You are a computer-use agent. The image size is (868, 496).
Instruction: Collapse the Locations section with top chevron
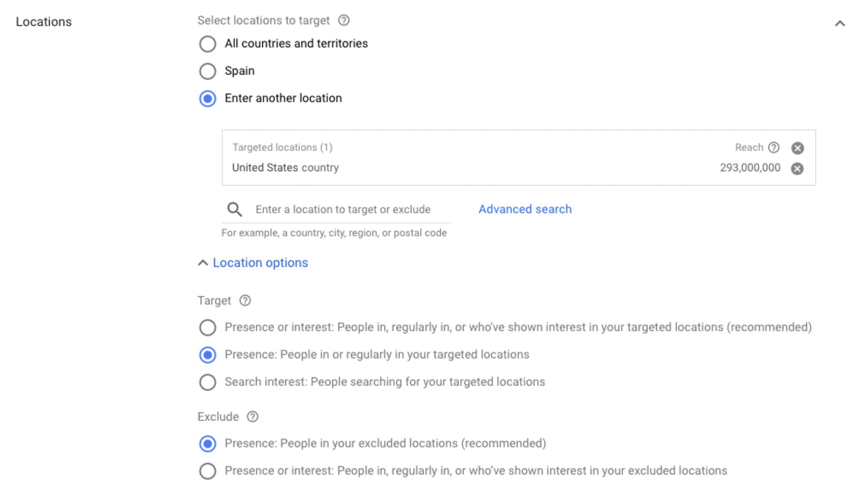(x=840, y=23)
